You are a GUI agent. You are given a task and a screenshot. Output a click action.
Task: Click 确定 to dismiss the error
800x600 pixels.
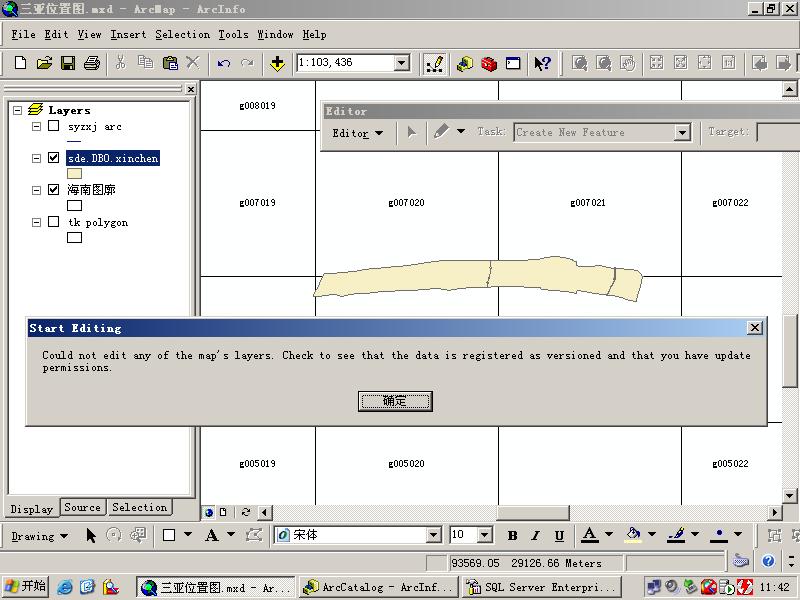395,401
